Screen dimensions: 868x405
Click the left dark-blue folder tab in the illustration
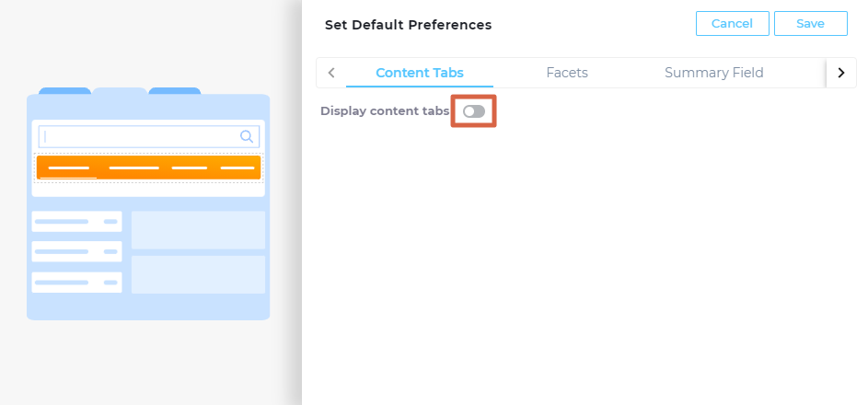pyautogui.click(x=64, y=91)
